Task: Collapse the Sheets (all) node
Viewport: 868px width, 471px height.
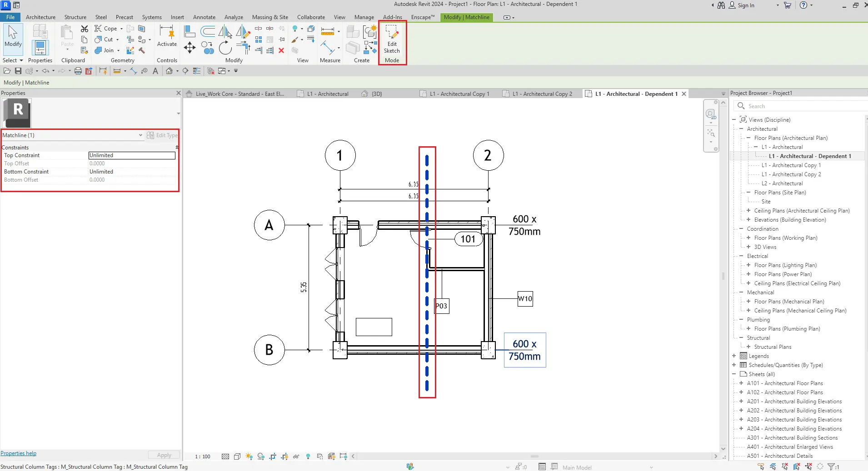Action: click(734, 374)
